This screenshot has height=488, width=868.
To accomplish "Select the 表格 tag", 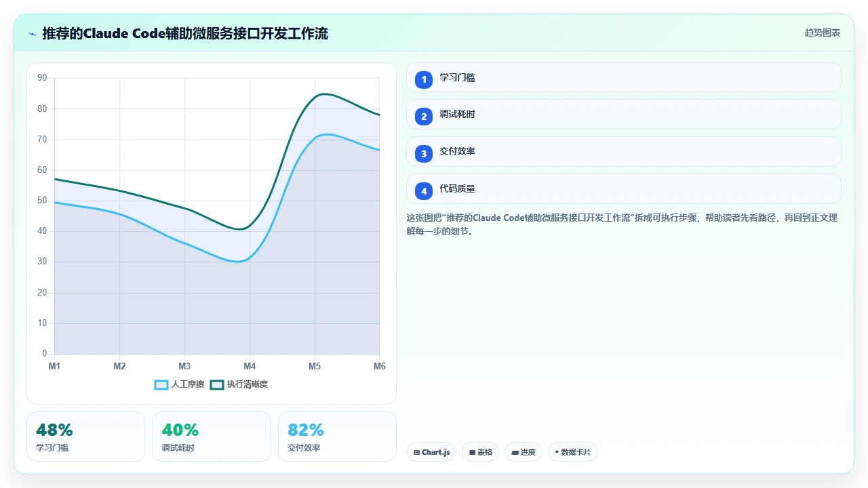I will [x=481, y=452].
